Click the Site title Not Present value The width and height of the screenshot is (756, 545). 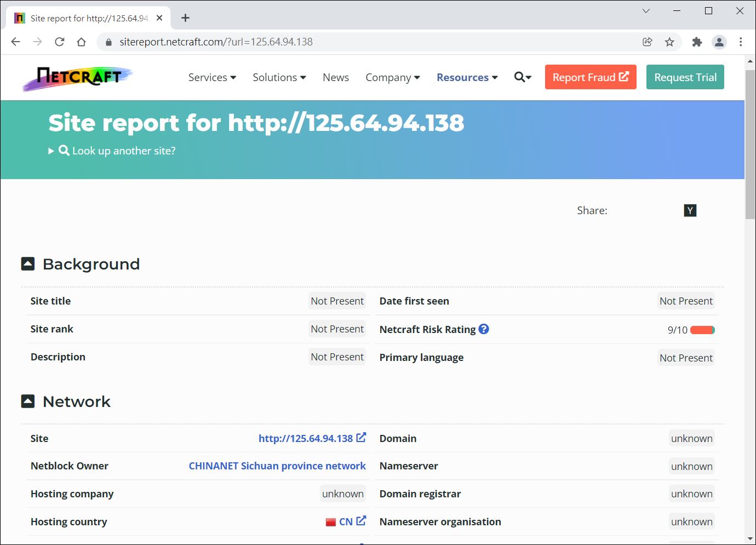coord(337,301)
